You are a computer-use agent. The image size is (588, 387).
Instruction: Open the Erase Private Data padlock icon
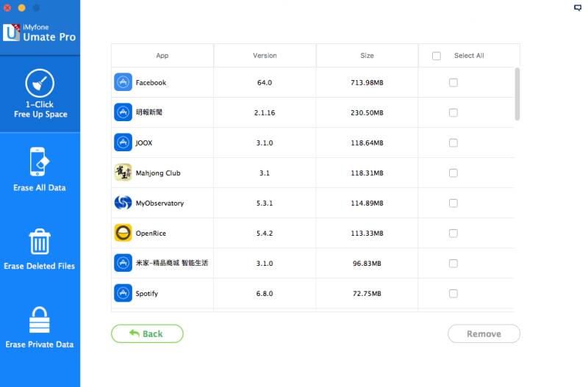tap(40, 320)
